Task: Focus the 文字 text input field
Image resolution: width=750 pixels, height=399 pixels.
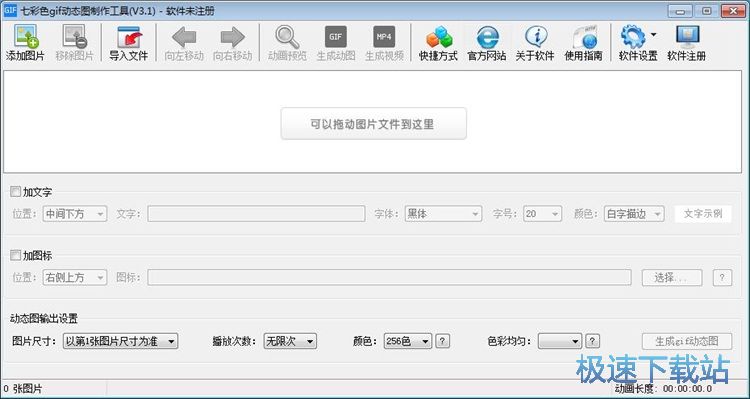Action: 256,214
